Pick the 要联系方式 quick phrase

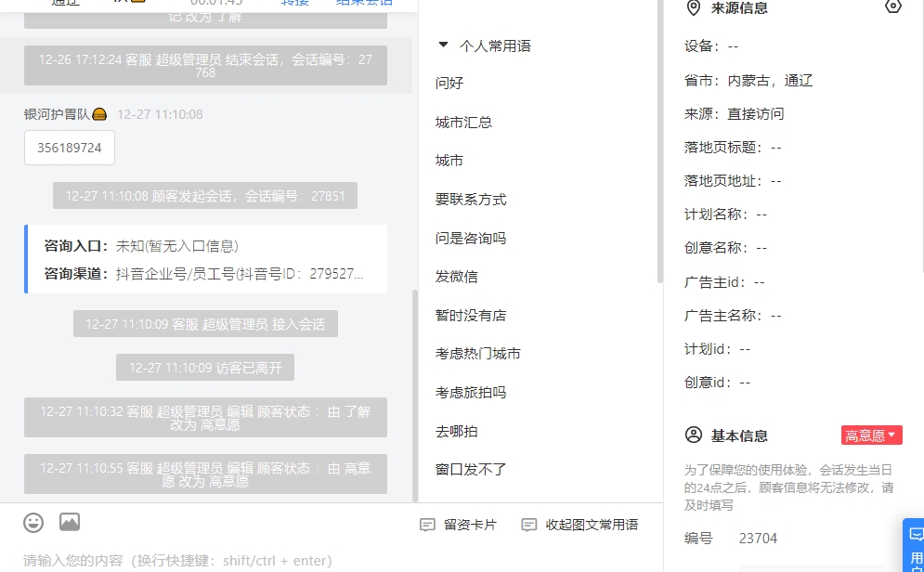point(471,199)
